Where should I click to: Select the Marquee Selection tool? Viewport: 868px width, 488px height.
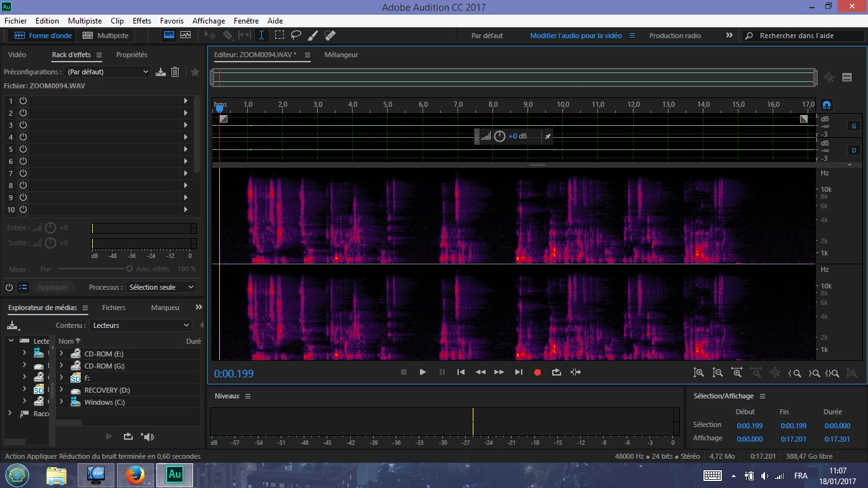click(x=279, y=36)
